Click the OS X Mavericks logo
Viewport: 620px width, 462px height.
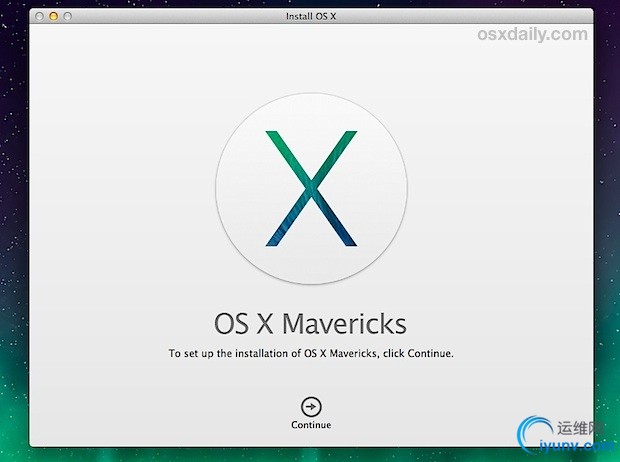311,189
